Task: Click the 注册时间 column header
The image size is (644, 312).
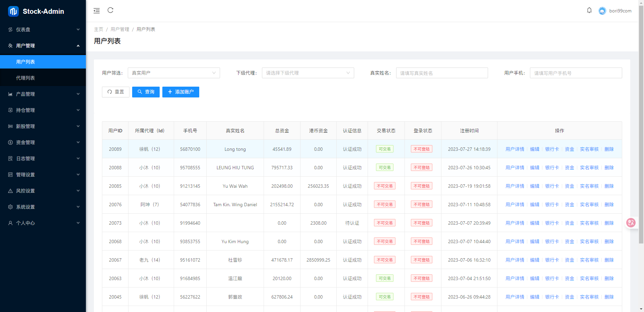Action: [469, 131]
